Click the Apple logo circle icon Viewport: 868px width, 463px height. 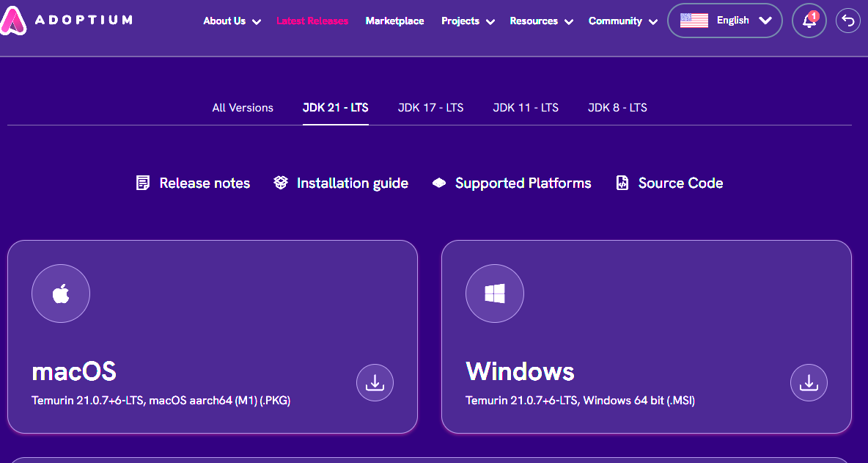point(60,294)
